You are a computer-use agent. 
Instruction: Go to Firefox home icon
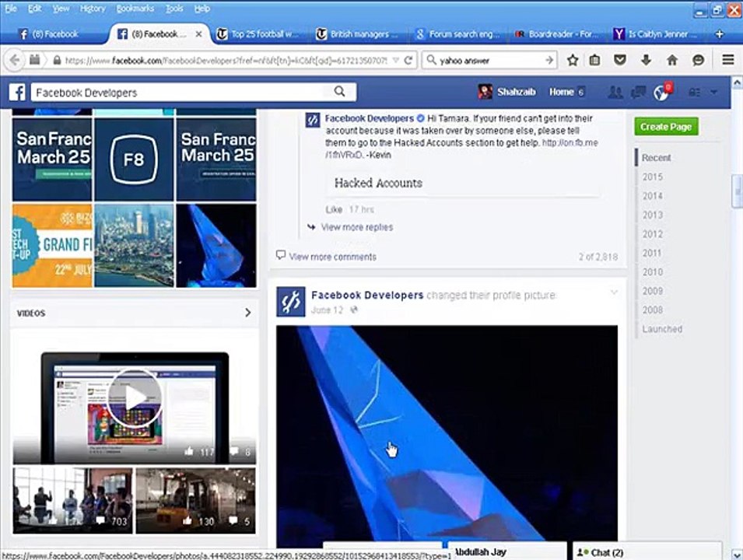(x=672, y=60)
